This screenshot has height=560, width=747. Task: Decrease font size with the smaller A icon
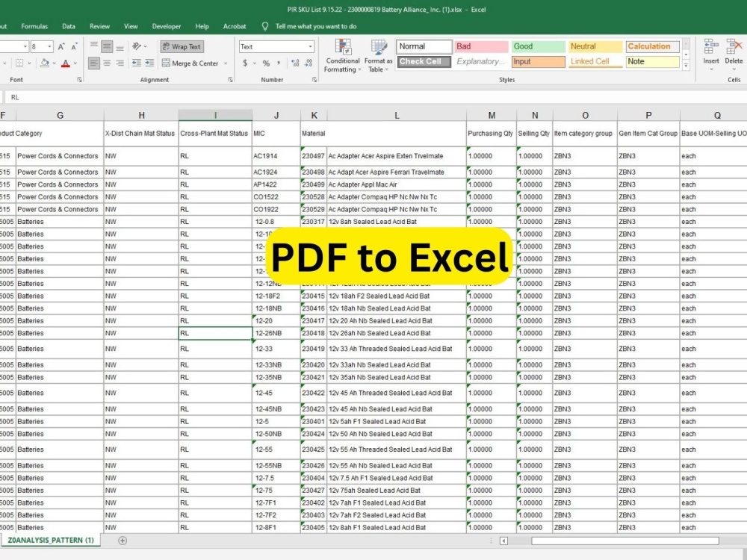[74, 46]
